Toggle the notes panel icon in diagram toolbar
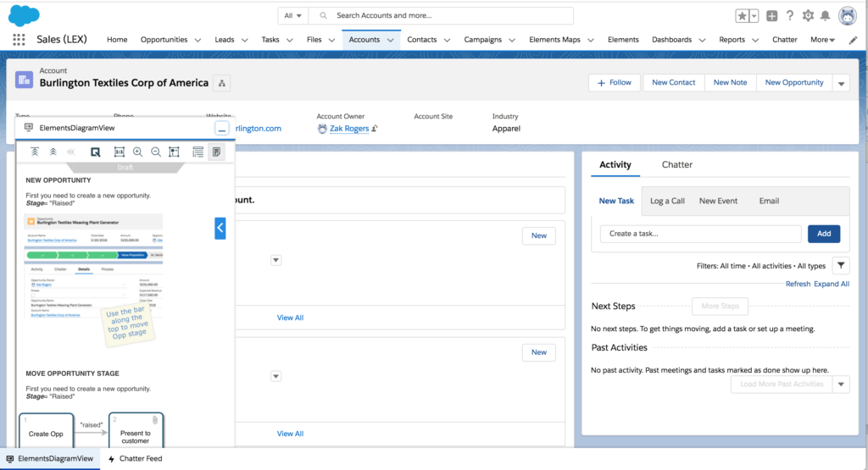This screenshot has height=470, width=868. point(217,152)
